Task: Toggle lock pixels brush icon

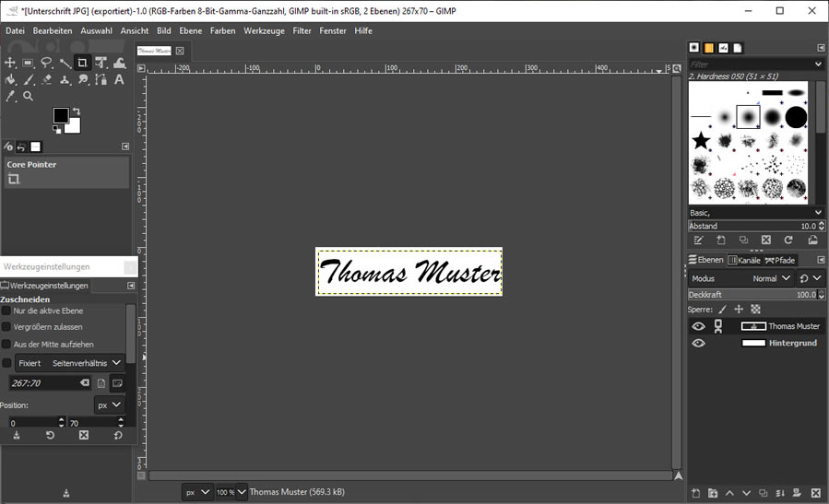Action: coord(722,309)
